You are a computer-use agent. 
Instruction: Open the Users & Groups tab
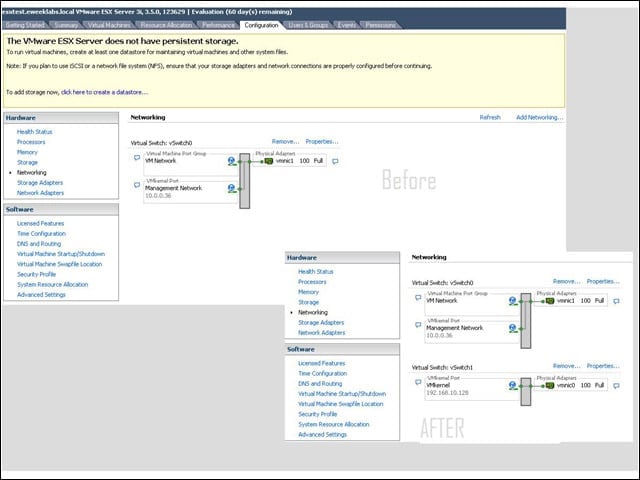tap(308, 25)
